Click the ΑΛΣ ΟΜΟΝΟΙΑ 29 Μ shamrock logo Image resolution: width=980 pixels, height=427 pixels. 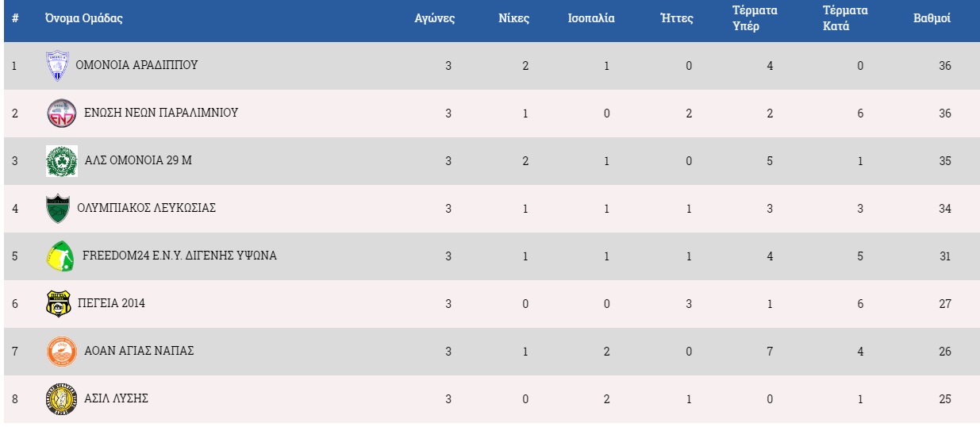click(x=62, y=161)
